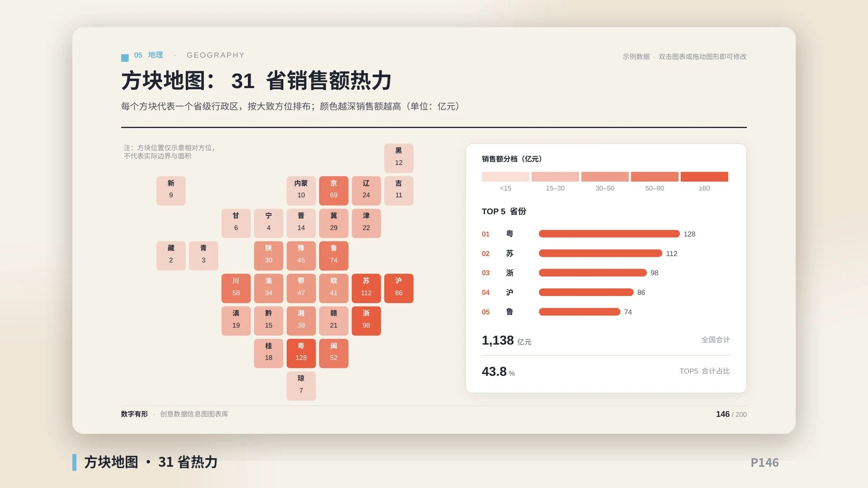The width and height of the screenshot is (868, 488).
Task: Click the 新 tile with value 9
Action: point(171,191)
